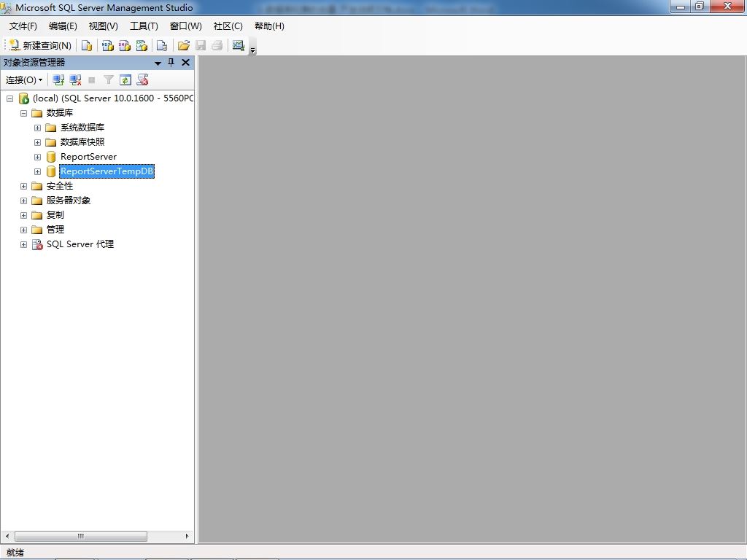The width and height of the screenshot is (747, 560).
Task: Click the 安全性 folder icon
Action: (37, 186)
